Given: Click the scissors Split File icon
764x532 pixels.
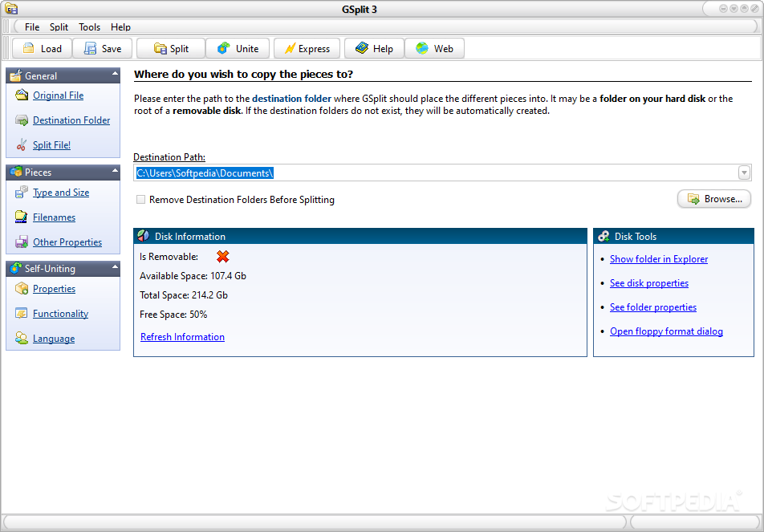Looking at the screenshot, I should (x=22, y=144).
